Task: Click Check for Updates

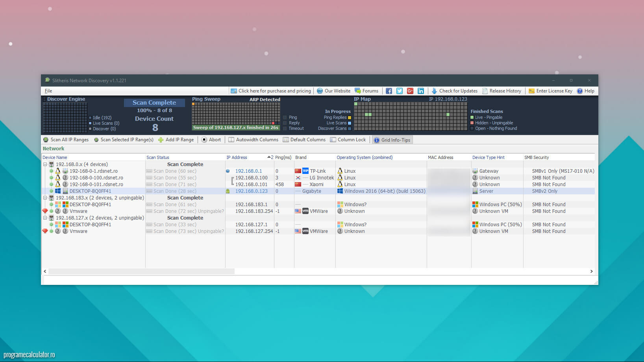Action: coord(454,91)
